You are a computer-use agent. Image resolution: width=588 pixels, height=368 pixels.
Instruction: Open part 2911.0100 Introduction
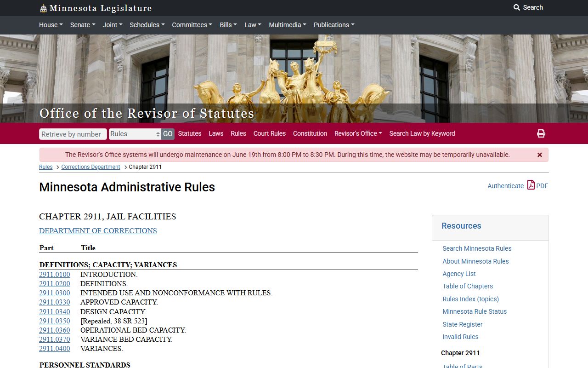pos(55,275)
